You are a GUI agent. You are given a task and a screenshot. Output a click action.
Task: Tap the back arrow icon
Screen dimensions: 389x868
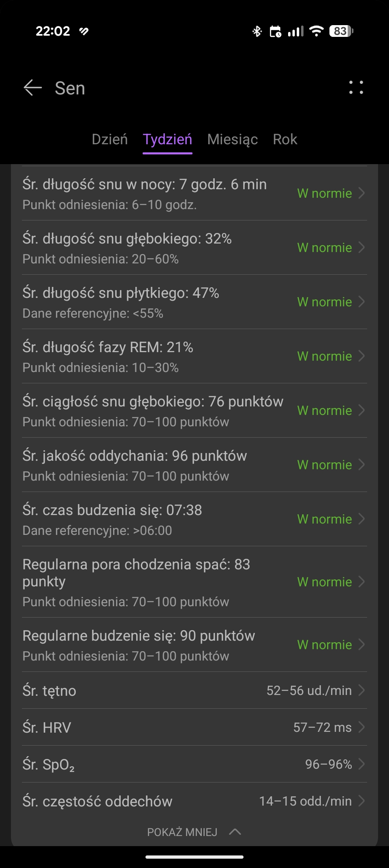[33, 88]
